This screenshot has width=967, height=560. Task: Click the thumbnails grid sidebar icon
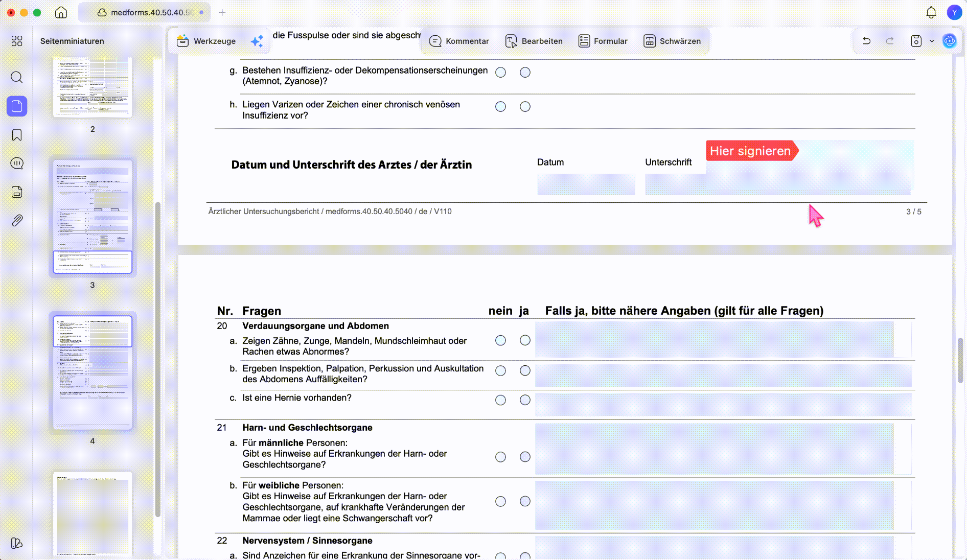(x=17, y=41)
